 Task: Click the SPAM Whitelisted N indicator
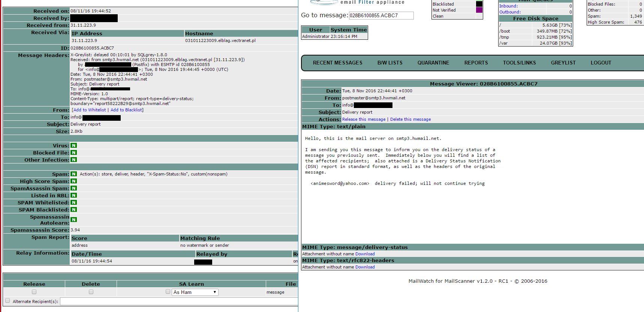74,202
